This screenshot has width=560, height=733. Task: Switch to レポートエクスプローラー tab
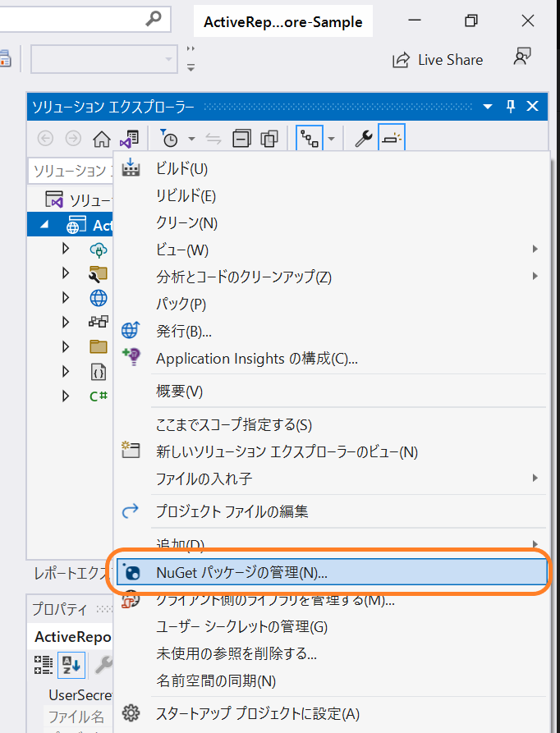(71, 574)
